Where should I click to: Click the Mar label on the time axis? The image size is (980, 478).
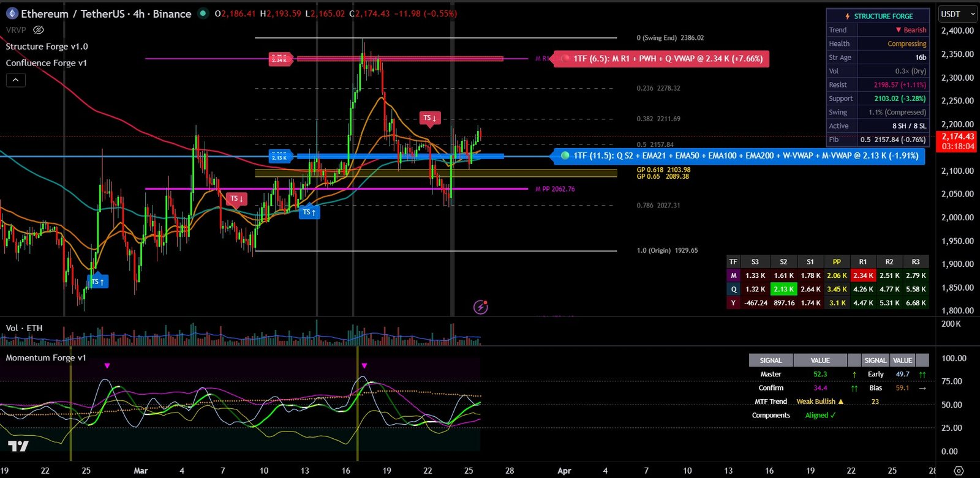pyautogui.click(x=141, y=471)
